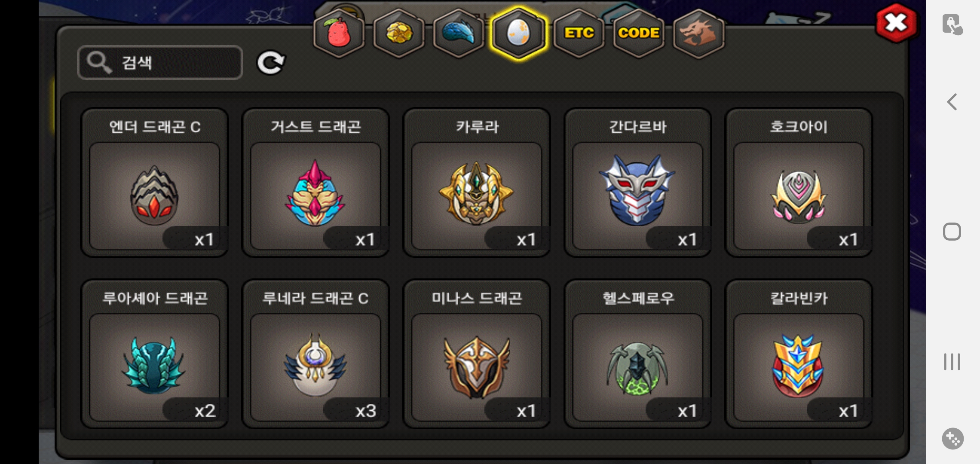Screen dimensions: 980x464
Task: Pick the 미나스 드래곤 egg
Action: pyautogui.click(x=477, y=354)
